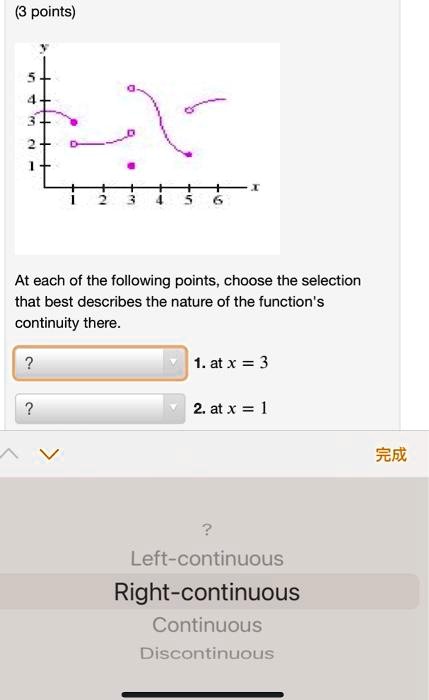Tap the (3 points) text
This screenshot has height=700, width=429.
click(46, 12)
